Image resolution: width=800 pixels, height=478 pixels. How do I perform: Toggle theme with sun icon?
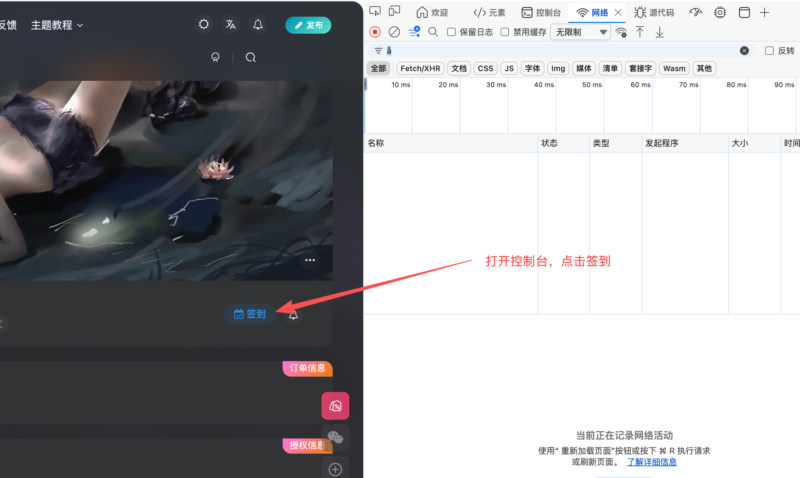click(204, 24)
